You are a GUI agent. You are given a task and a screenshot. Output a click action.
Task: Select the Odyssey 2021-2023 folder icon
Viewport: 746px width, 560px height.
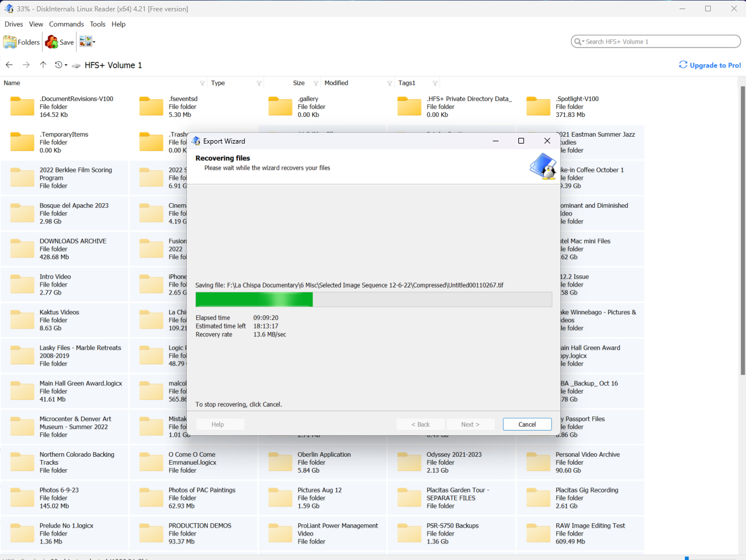(x=409, y=462)
